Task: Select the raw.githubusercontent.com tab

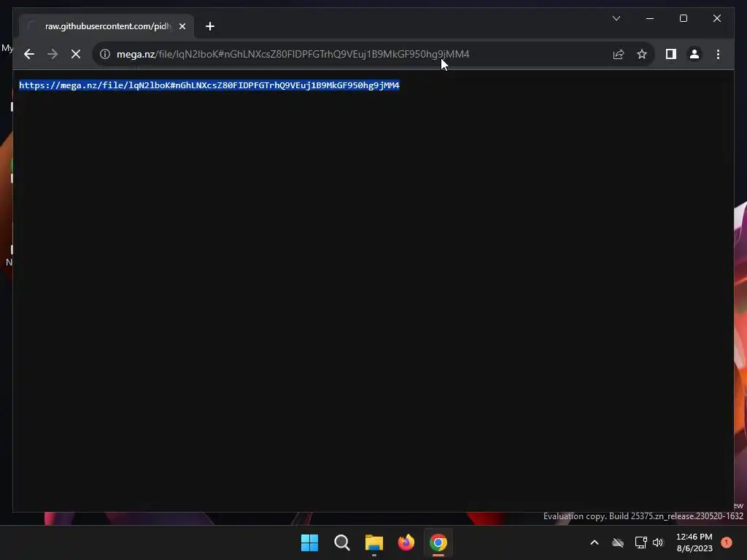Action: click(107, 26)
